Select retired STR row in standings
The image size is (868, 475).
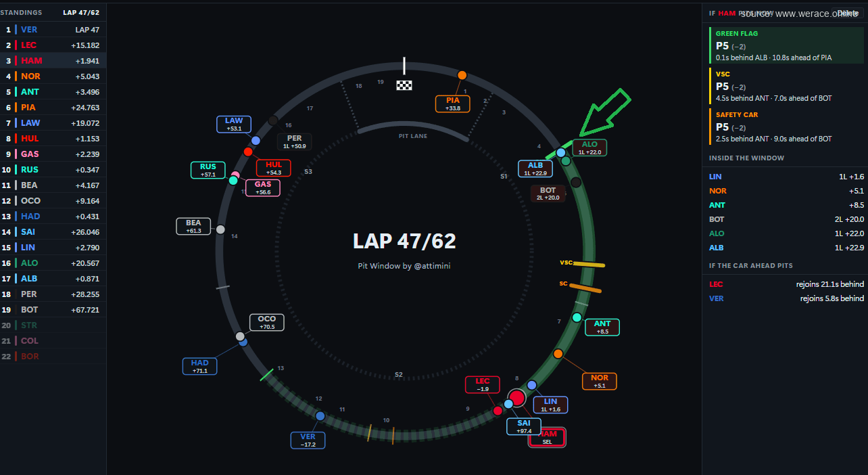coord(53,325)
